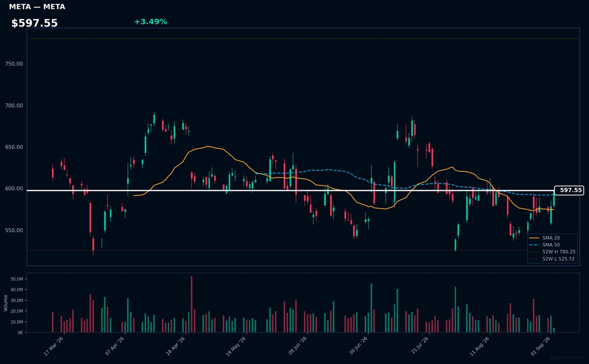Viewport: 589px width, 364px height.
Task: Click the 21 Jul '26 date label
Action: (x=419, y=346)
